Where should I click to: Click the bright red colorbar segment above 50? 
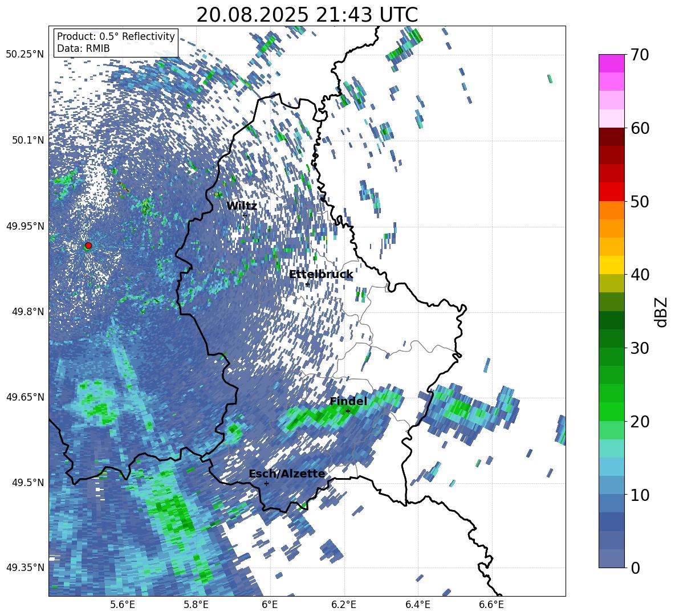click(x=611, y=192)
